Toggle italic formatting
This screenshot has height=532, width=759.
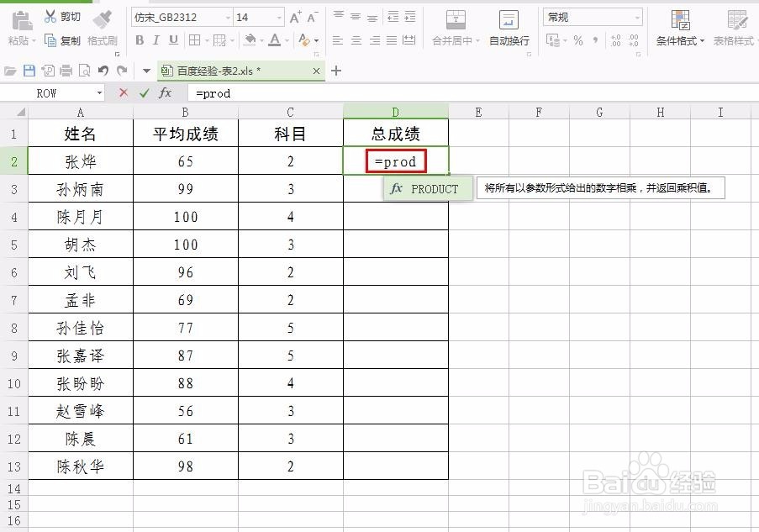(x=156, y=40)
